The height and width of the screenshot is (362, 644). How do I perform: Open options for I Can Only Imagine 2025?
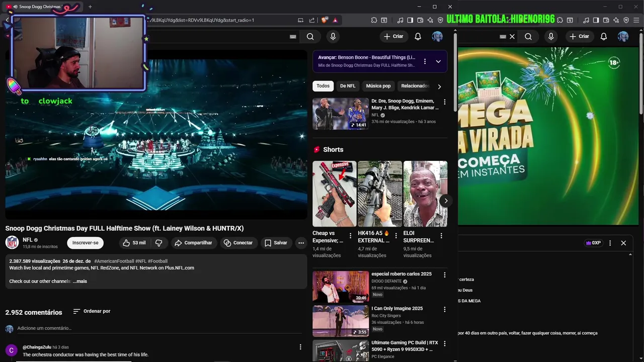pos(444,310)
